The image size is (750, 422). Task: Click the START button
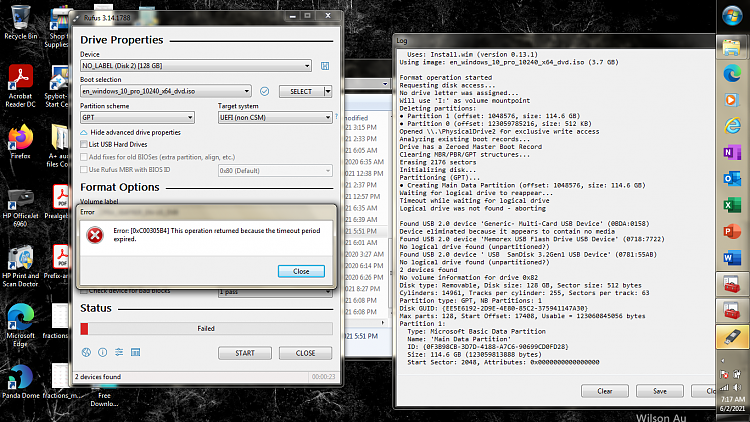(245, 353)
